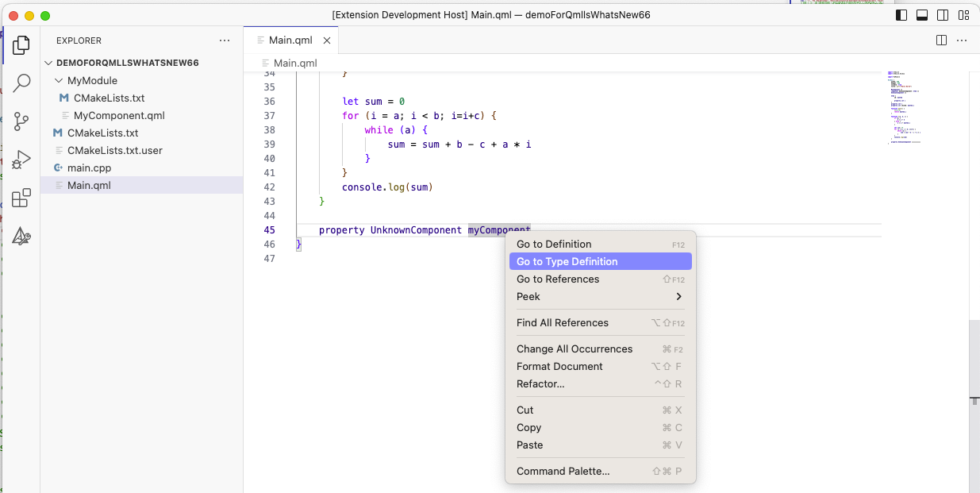Screen dimensions: 980x493
Task: Open main.cpp in the file explorer
Action: click(89, 168)
